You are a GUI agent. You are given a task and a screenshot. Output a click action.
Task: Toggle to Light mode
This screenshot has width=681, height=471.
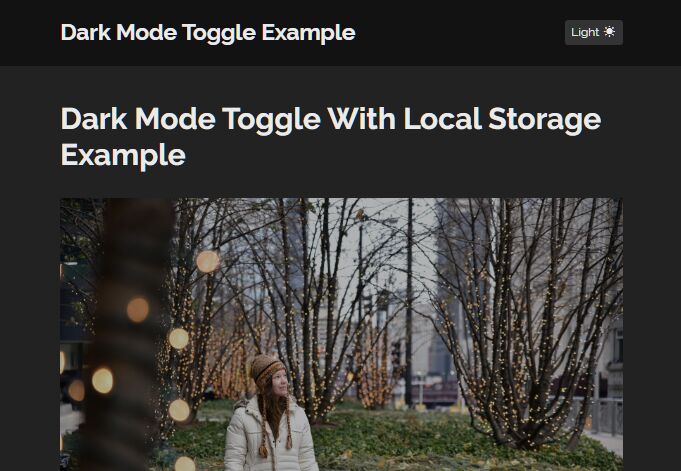[594, 33]
